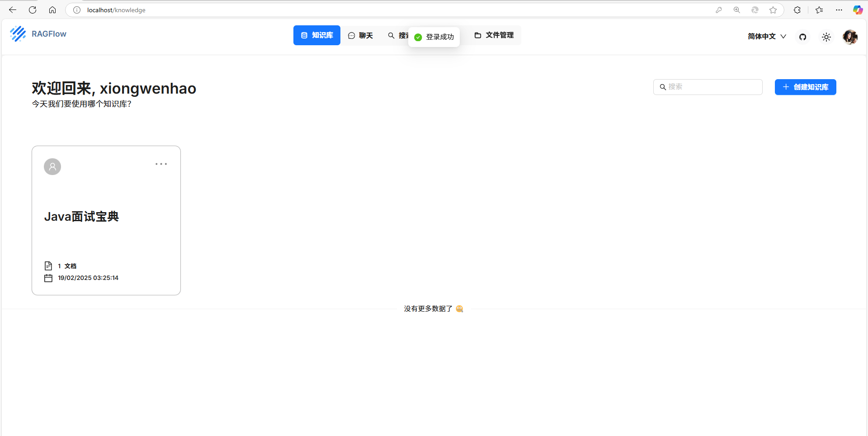
Task: Add this page to favorites star
Action: (773, 10)
